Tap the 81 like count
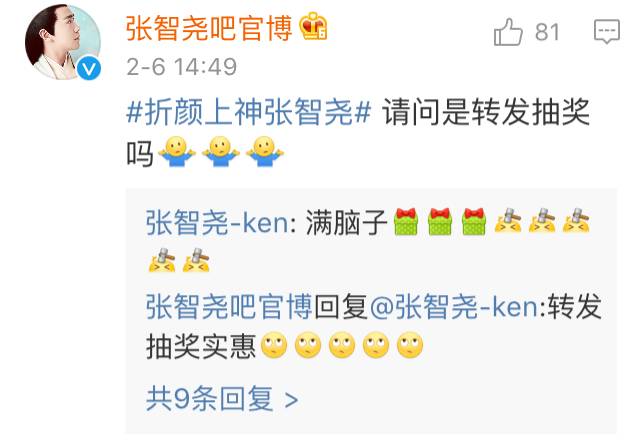The image size is (641, 444). tap(547, 32)
